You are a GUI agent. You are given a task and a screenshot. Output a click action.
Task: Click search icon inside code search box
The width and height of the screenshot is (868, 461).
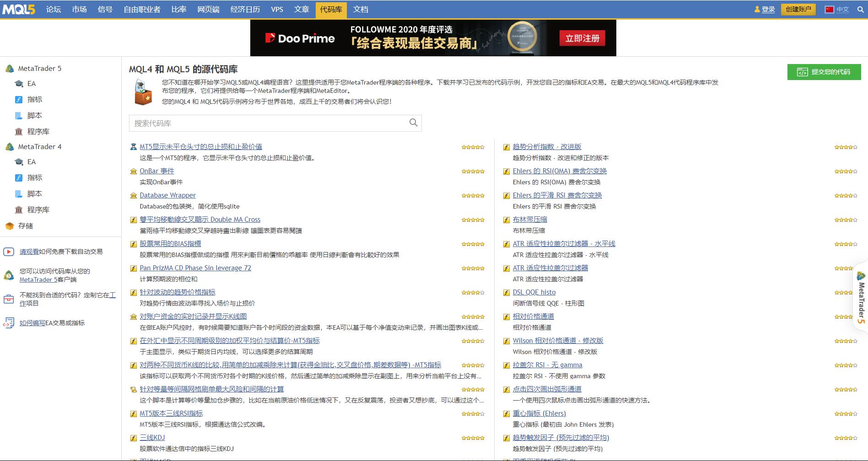point(413,123)
